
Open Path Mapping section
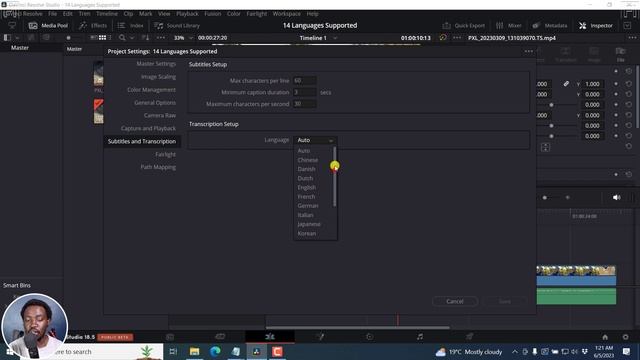coord(158,167)
